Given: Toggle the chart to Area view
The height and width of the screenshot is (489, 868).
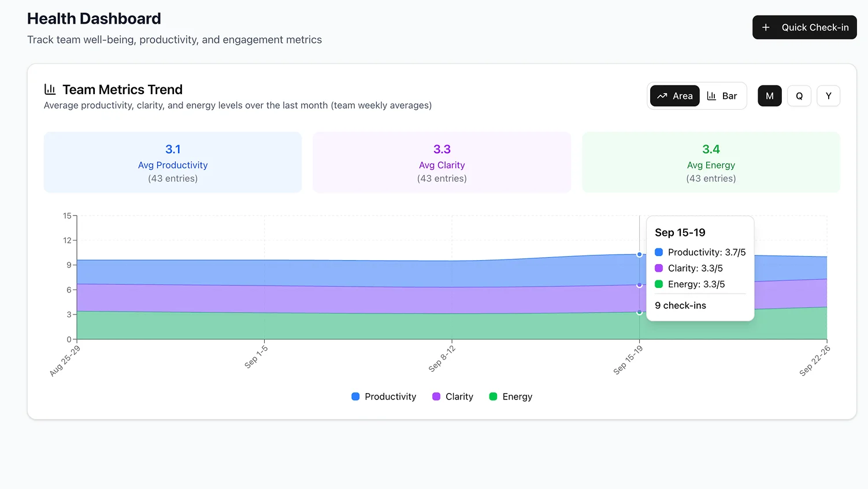Looking at the screenshot, I should pos(674,96).
